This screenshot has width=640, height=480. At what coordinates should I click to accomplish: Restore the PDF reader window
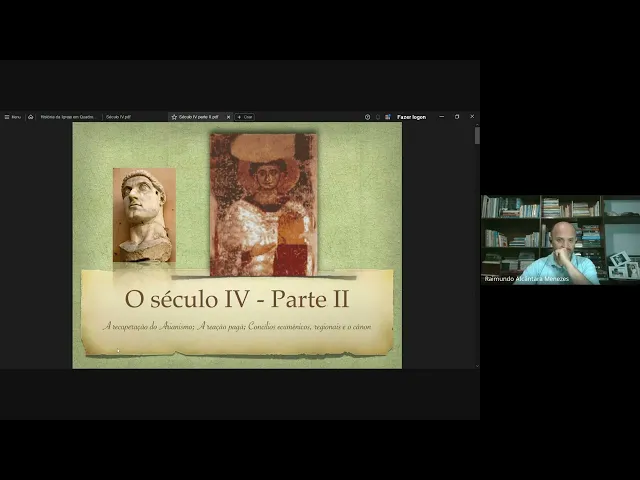[457, 117]
